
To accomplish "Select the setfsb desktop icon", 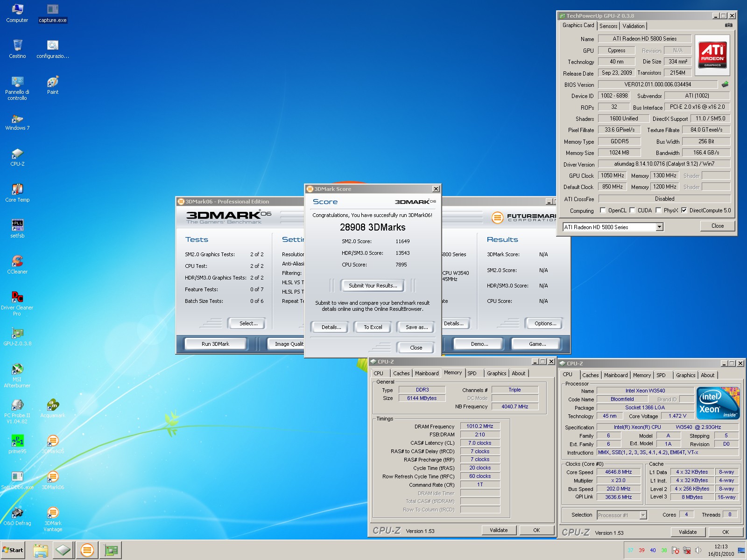I will click(17, 229).
